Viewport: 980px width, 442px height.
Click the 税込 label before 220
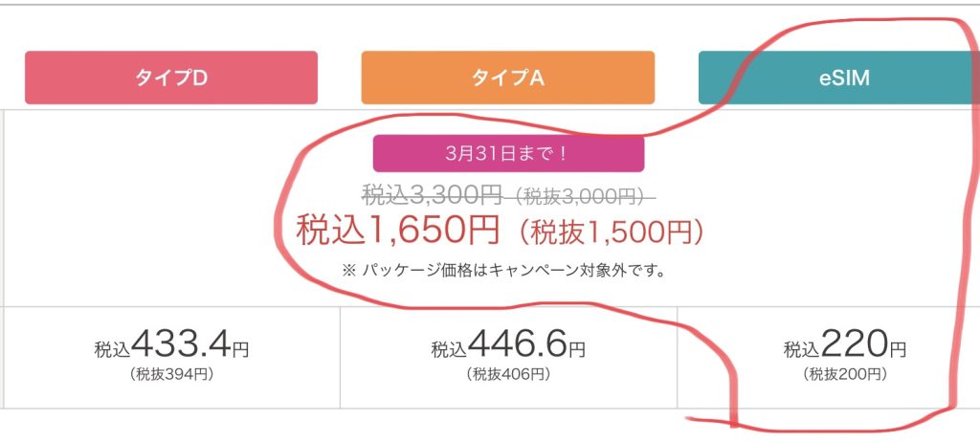click(802, 349)
